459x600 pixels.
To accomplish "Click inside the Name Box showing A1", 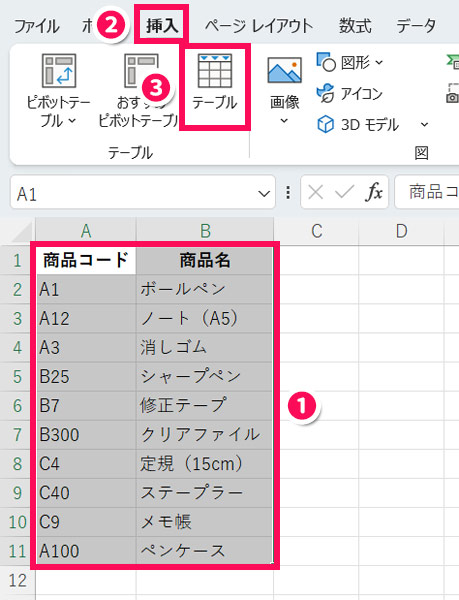I will tap(133, 194).
